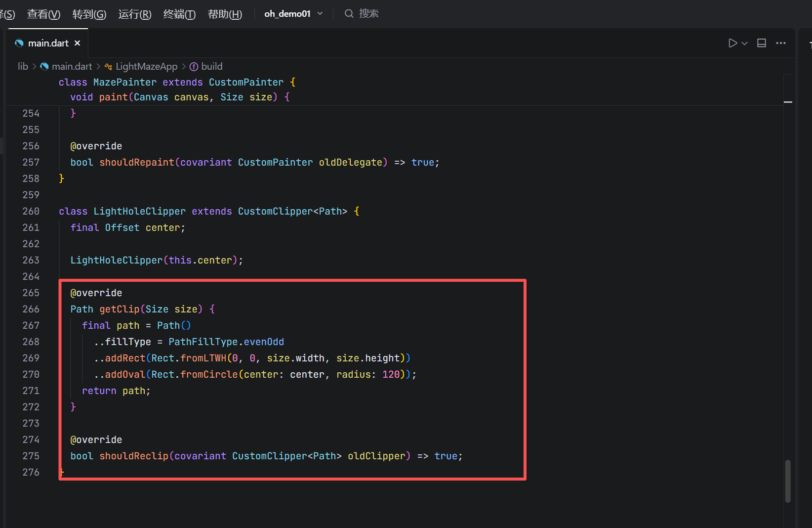Click the Dart icon beside main.dart in the breadcrumb
This screenshot has height=528, width=812.
pyautogui.click(x=44, y=66)
